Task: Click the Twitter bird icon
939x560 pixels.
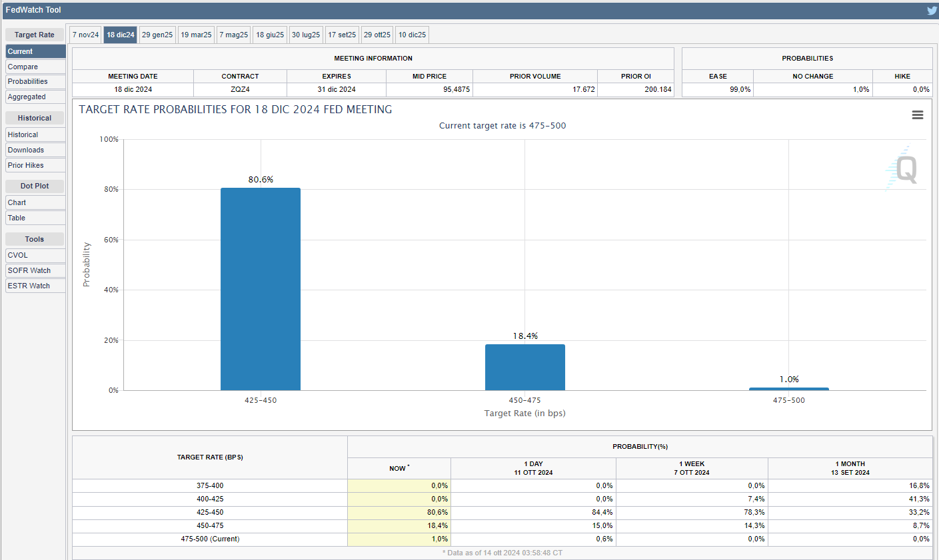Action: click(932, 10)
